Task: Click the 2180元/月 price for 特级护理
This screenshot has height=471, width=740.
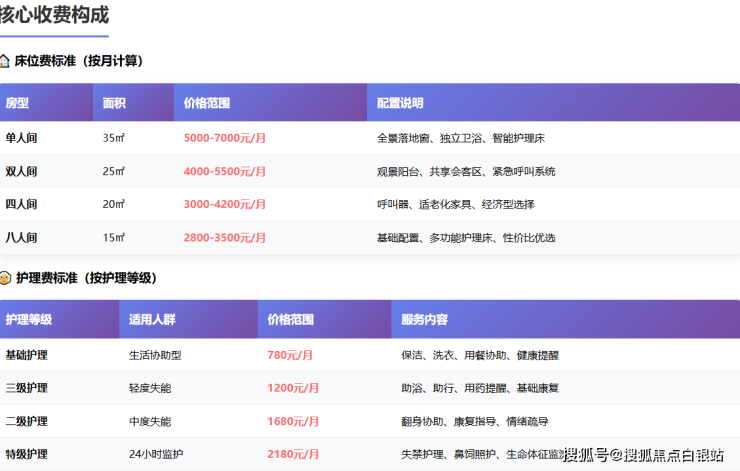Action: coord(293,454)
